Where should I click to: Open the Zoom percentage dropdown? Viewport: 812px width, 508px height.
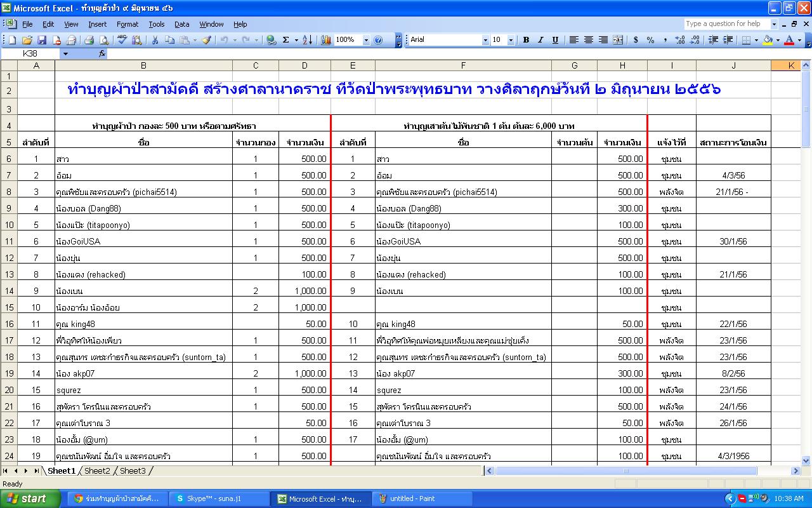point(366,40)
